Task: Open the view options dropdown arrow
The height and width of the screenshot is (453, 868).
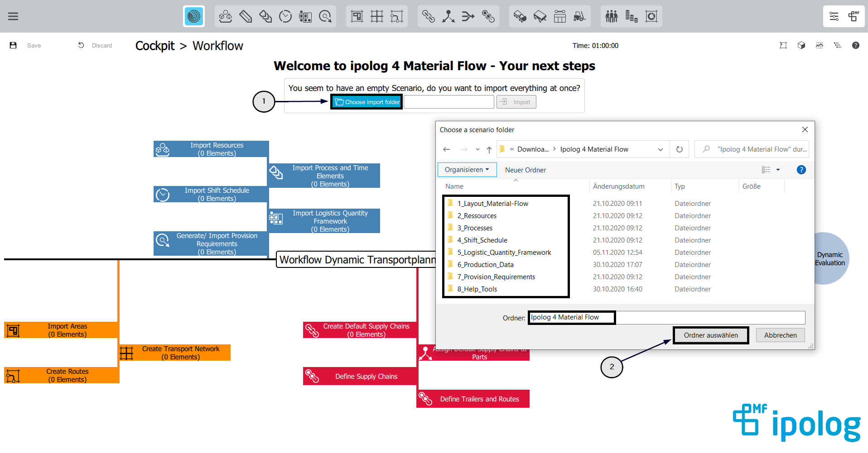Action: click(x=778, y=170)
